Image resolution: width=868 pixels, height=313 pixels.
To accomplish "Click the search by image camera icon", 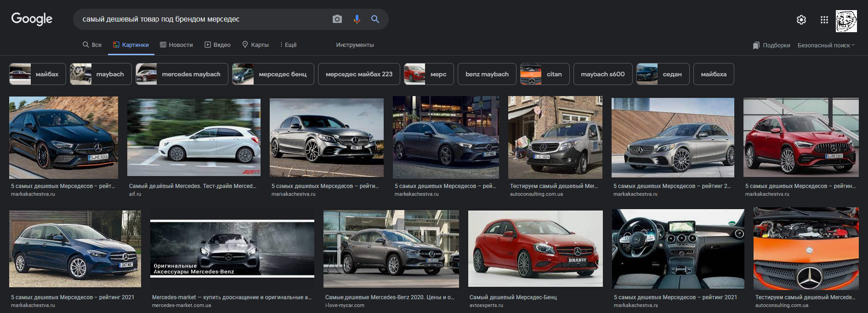I will click(337, 19).
